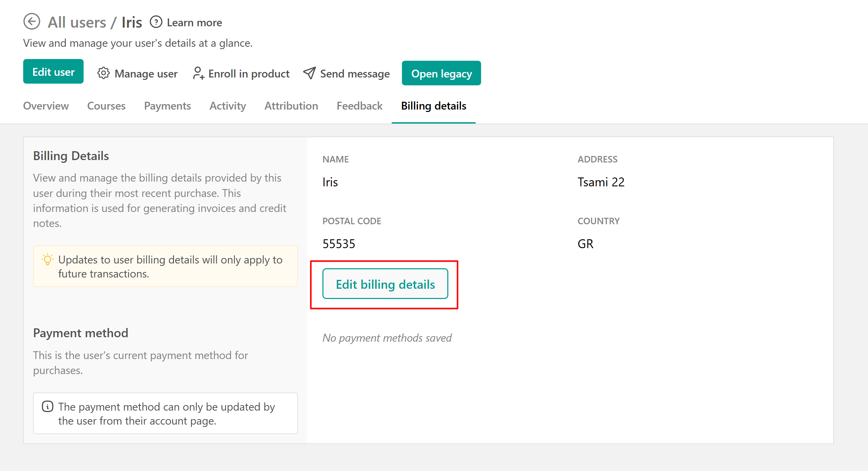The width and height of the screenshot is (868, 471).
Task: Go to the Payments tab
Action: pos(167,106)
